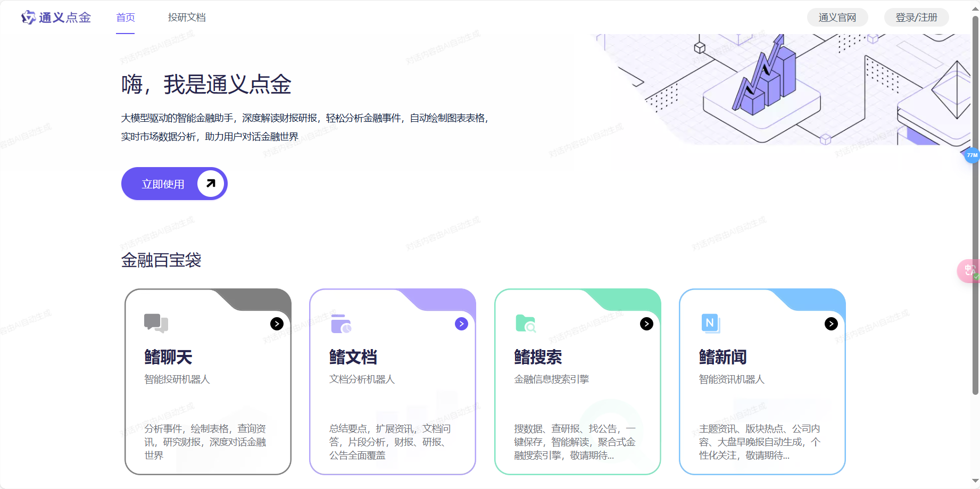This screenshot has width=980, height=489.
Task: Click the document icon on 鳍文档 card
Action: click(340, 322)
